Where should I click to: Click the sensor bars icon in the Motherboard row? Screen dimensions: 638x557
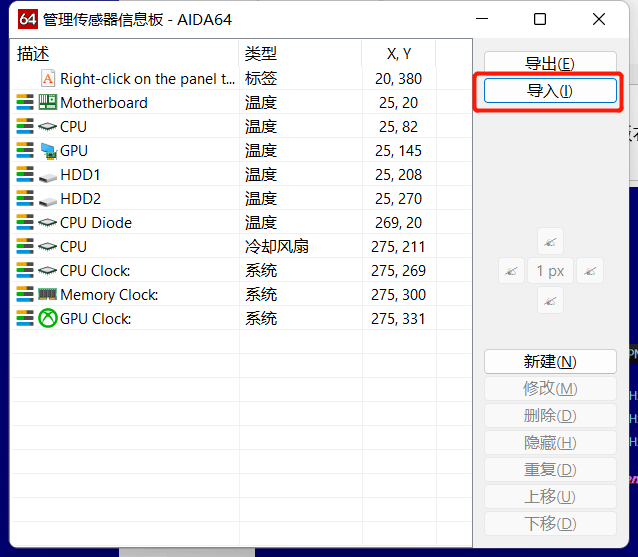[x=25, y=103]
